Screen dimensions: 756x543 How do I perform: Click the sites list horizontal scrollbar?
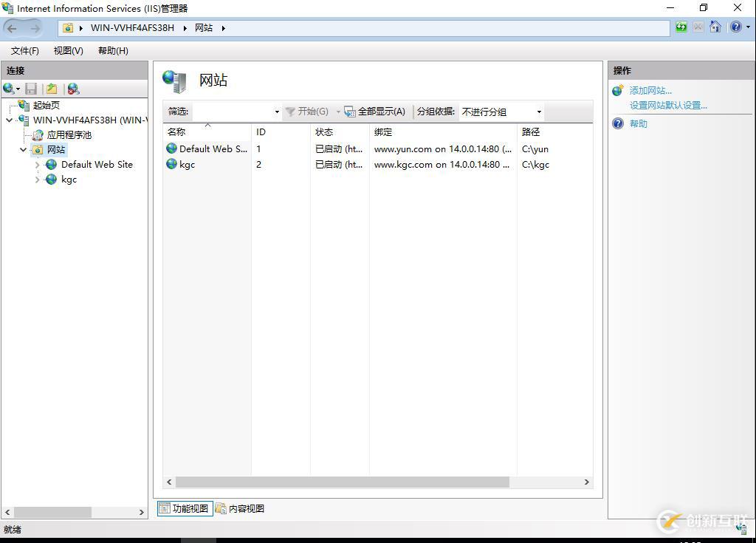tap(343, 482)
